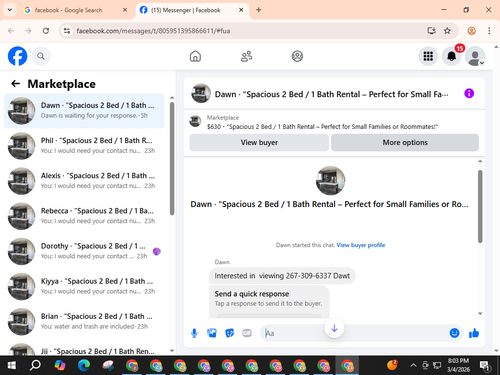Image resolution: width=500 pixels, height=375 pixels.
Task: Click the More options button
Action: 405,142
